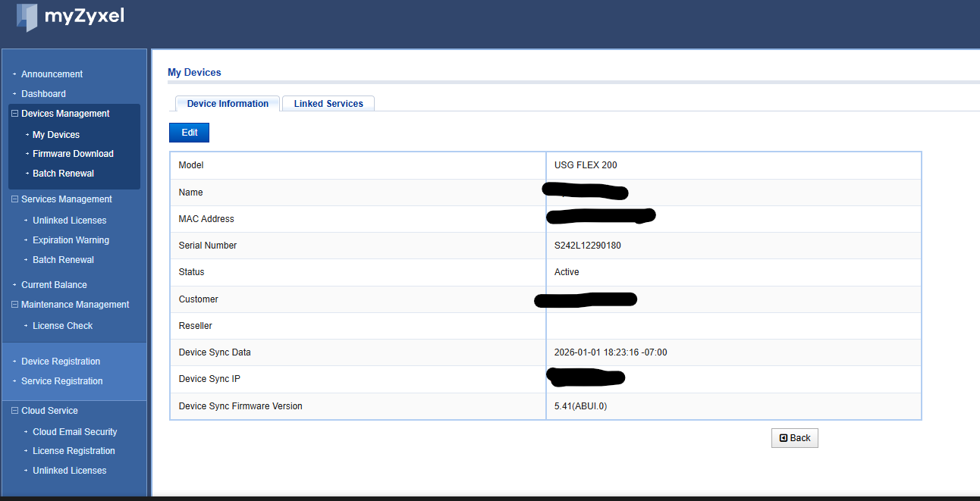This screenshot has height=501, width=980.
Task: Click the MAC Address label
Action: tap(206, 219)
